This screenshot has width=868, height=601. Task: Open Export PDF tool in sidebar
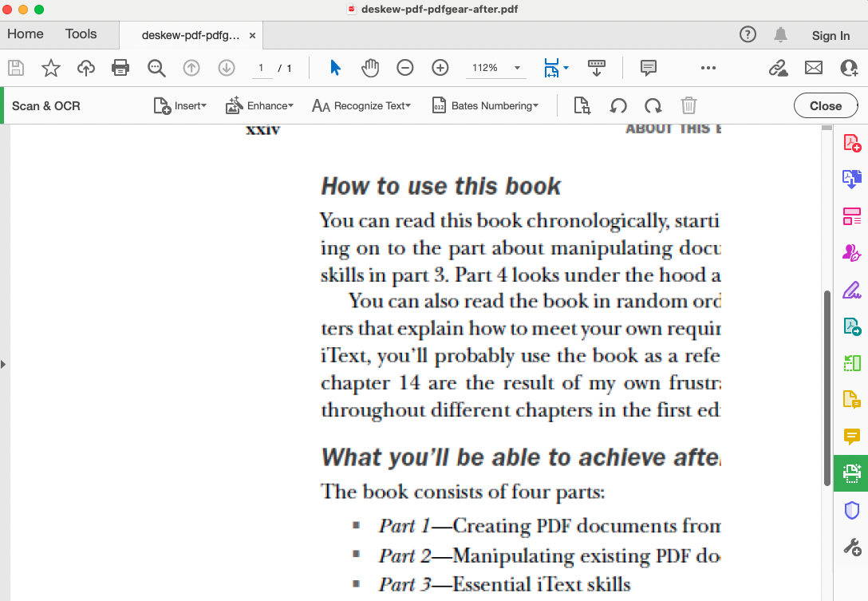coord(852,179)
